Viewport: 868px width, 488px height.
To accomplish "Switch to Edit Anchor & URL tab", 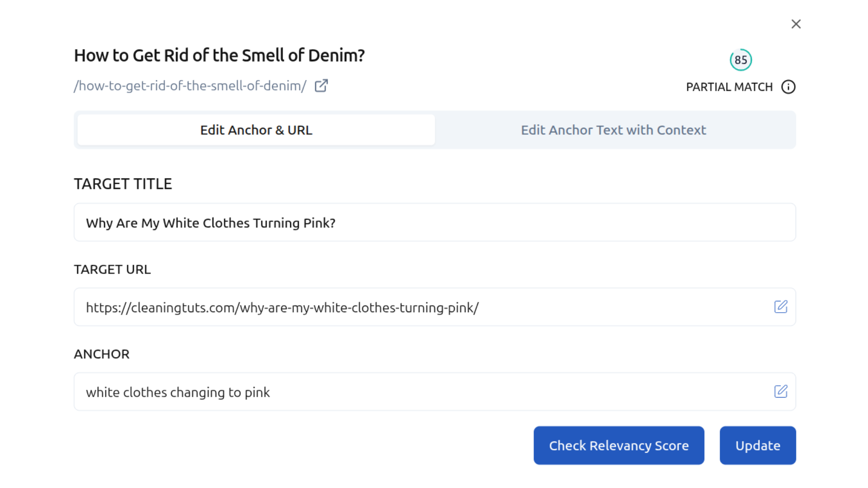I will pos(256,130).
